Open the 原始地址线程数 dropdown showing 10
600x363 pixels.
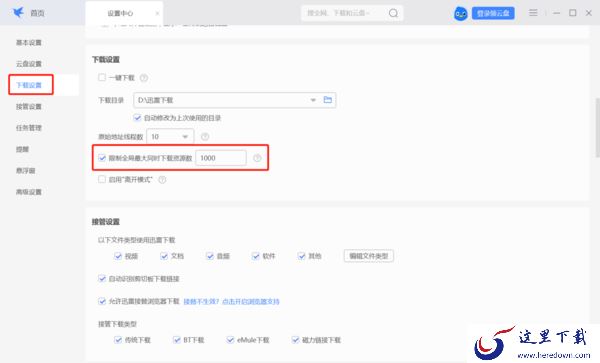[x=170, y=137]
